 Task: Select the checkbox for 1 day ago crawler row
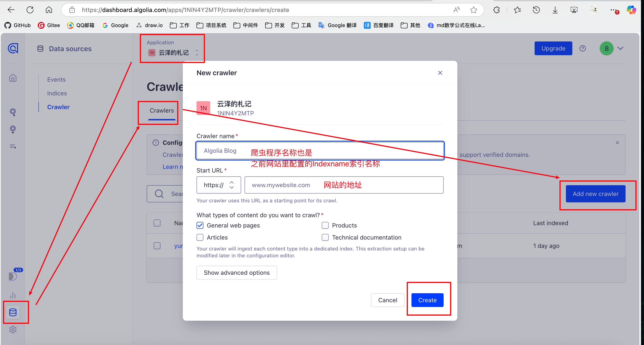click(x=157, y=246)
